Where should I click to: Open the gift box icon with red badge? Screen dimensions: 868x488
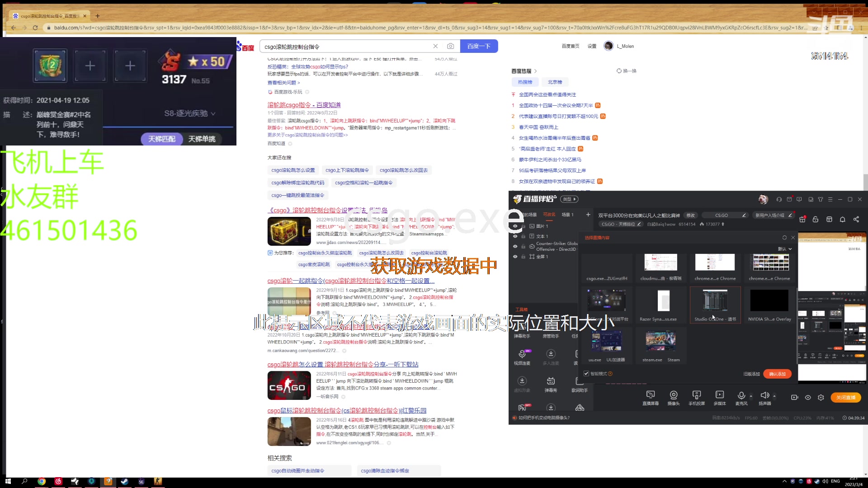tap(802, 219)
